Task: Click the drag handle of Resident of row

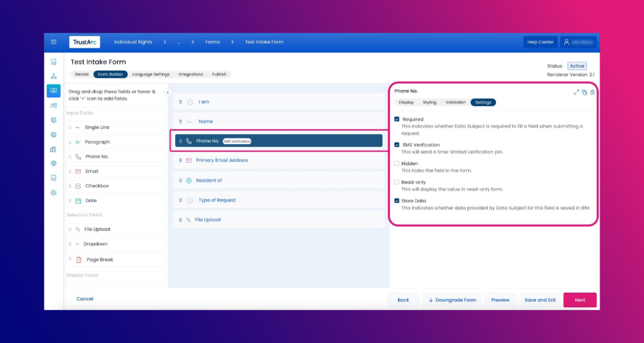Action: coord(180,181)
